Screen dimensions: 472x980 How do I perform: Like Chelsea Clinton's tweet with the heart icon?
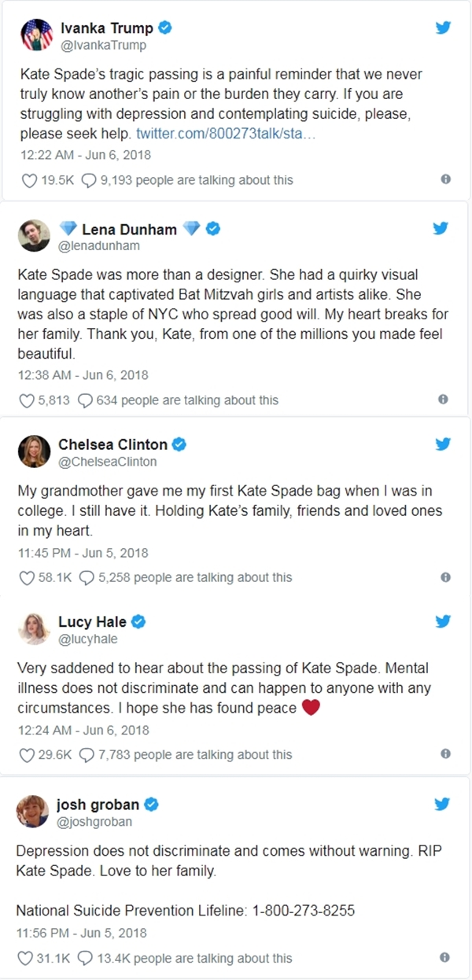pyautogui.click(x=28, y=577)
